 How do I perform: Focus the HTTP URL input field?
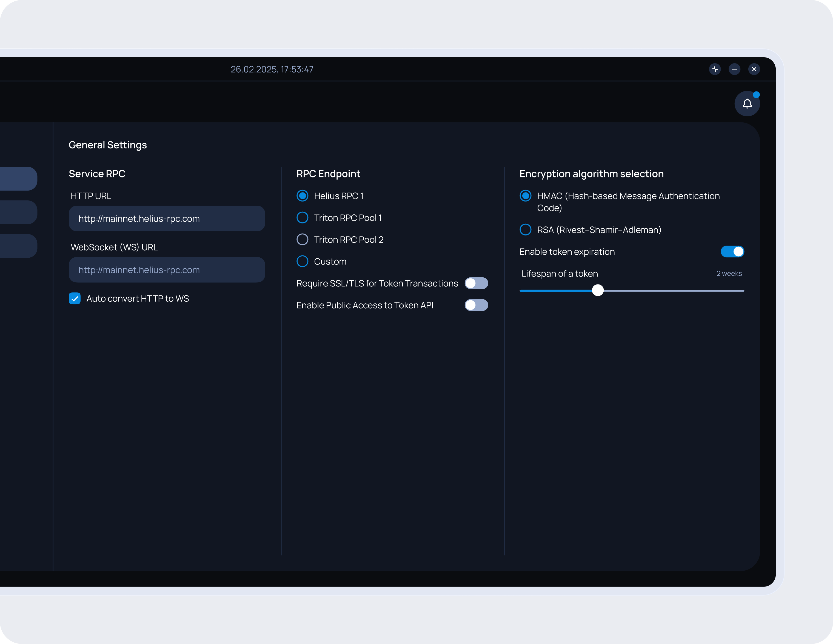click(167, 218)
